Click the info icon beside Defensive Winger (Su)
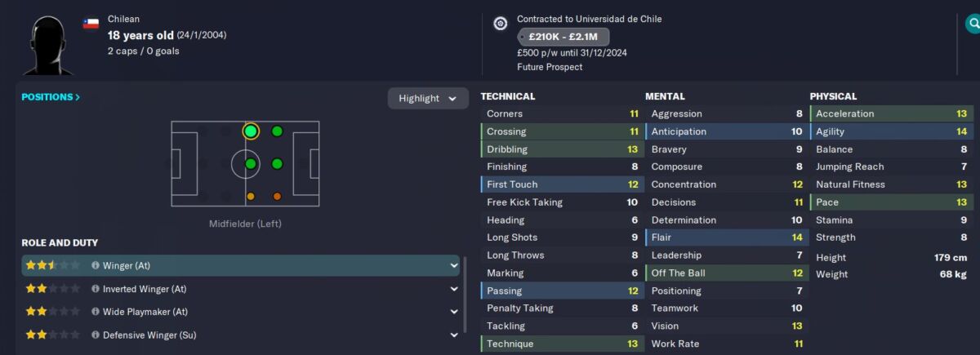The height and width of the screenshot is (355, 980). 96,335
